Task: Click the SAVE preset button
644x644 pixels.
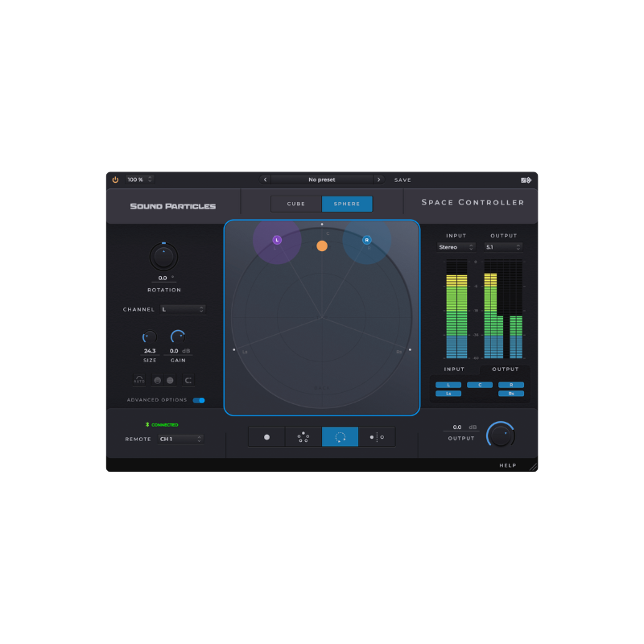Action: pyautogui.click(x=402, y=180)
